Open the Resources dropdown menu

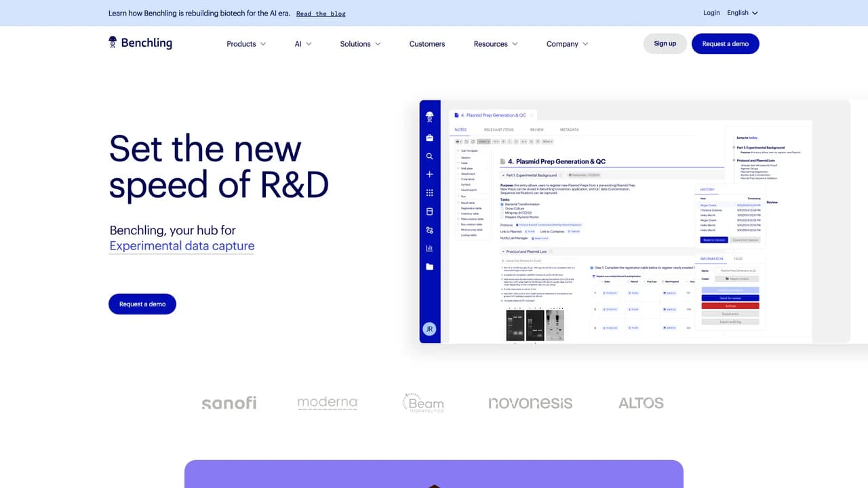496,44
